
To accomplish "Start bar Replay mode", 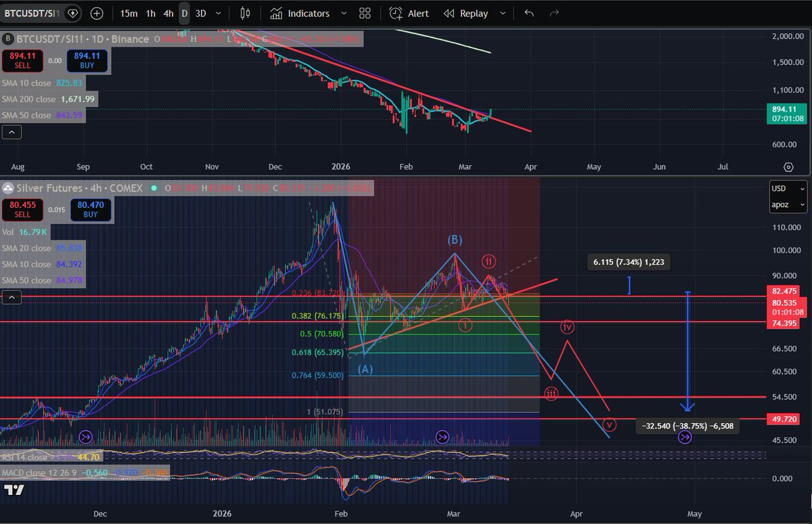I will (x=466, y=13).
